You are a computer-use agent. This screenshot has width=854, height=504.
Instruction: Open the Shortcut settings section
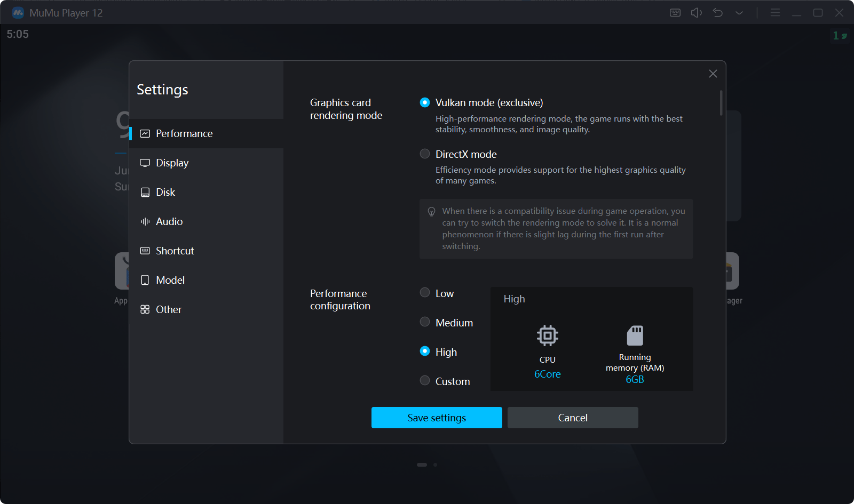coord(175,251)
